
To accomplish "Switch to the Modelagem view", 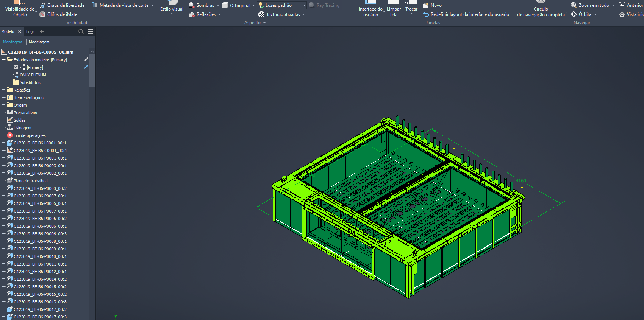I will click(39, 42).
